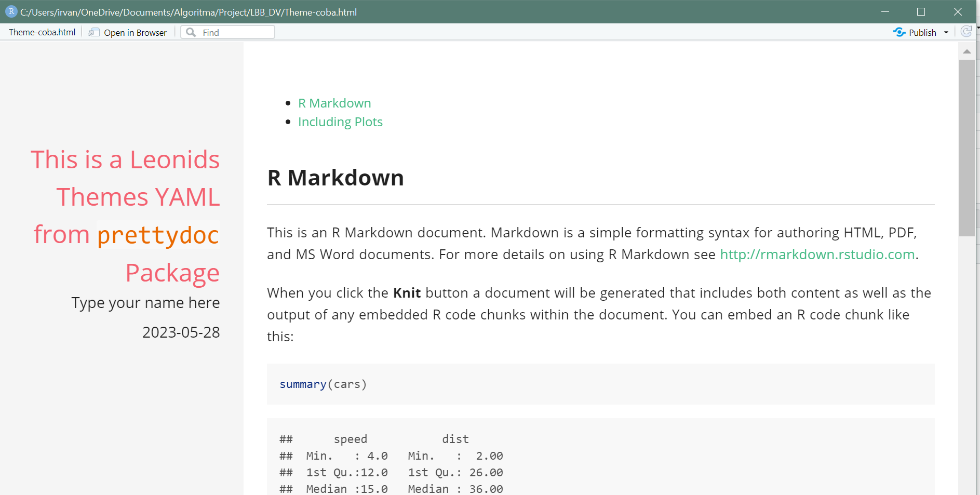The height and width of the screenshot is (495, 980).
Task: Minimize the preview window
Action: pos(885,11)
